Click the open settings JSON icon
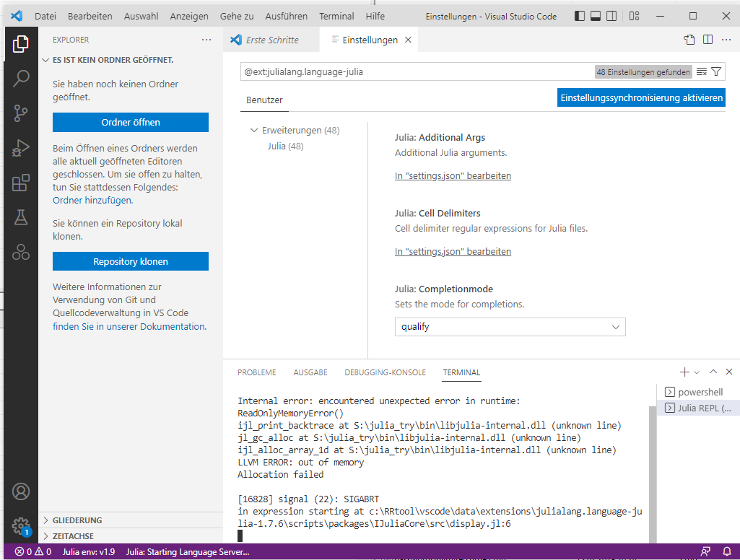 (689, 40)
